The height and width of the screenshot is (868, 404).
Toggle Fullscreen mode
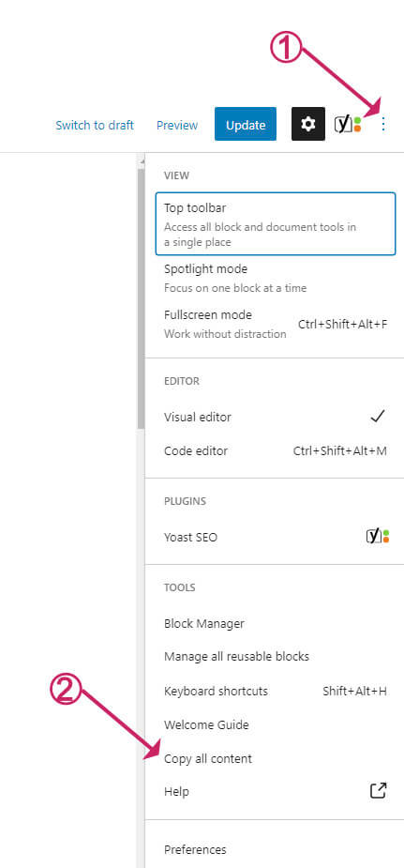(x=276, y=324)
